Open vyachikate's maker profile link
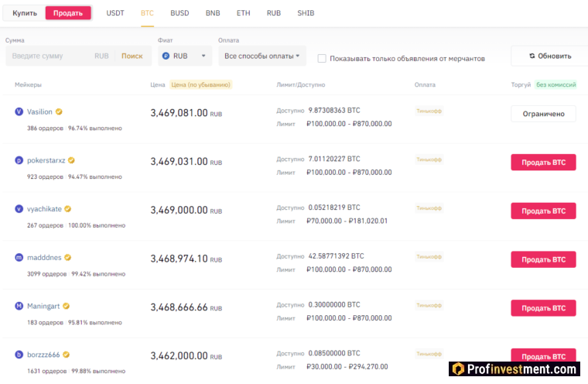 44,209
